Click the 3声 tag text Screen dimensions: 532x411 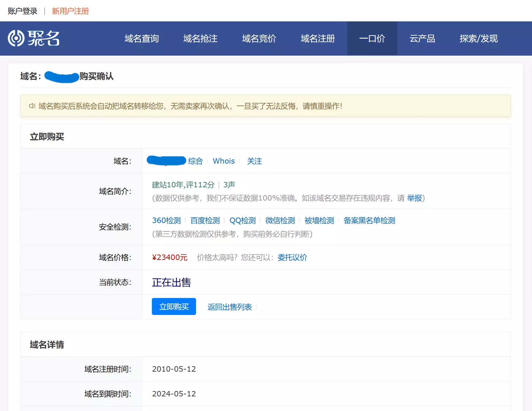click(229, 185)
